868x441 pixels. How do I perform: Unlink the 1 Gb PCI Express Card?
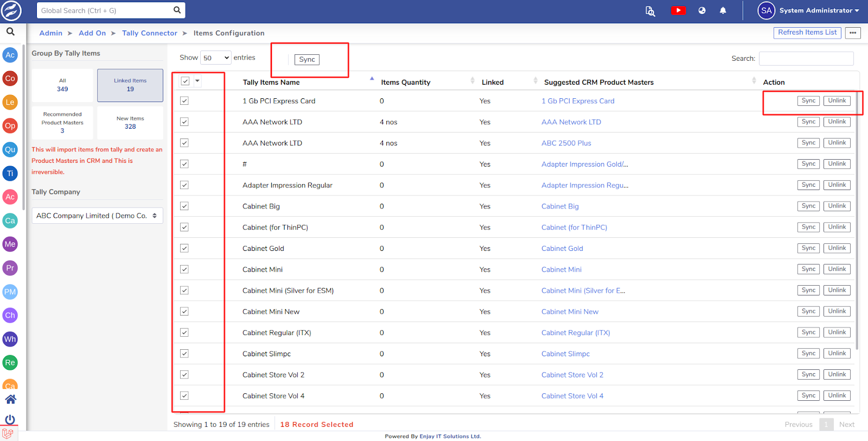pyautogui.click(x=837, y=100)
